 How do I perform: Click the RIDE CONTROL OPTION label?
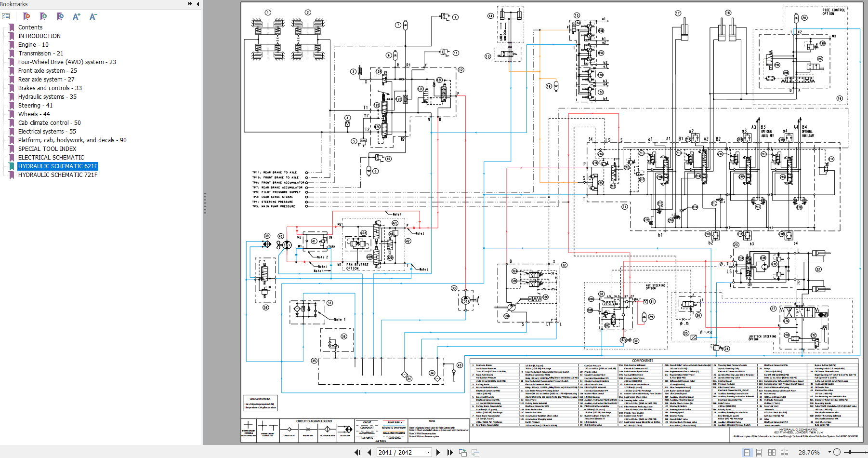coord(833,12)
